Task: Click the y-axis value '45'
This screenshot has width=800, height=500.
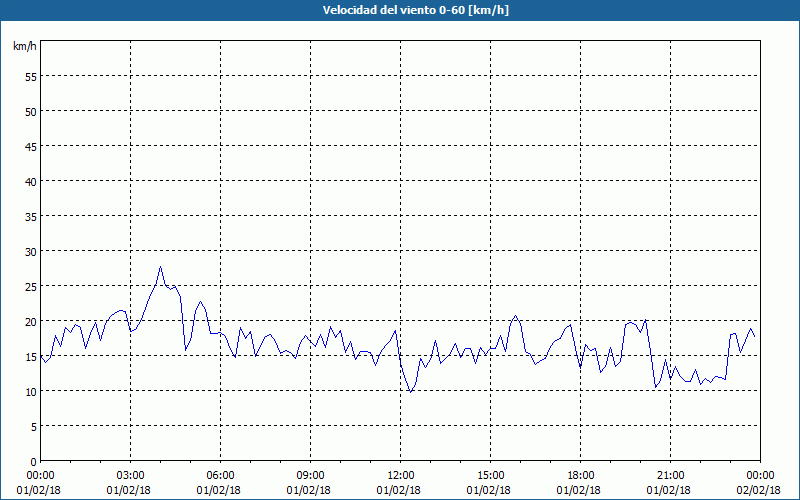Action: (31, 146)
